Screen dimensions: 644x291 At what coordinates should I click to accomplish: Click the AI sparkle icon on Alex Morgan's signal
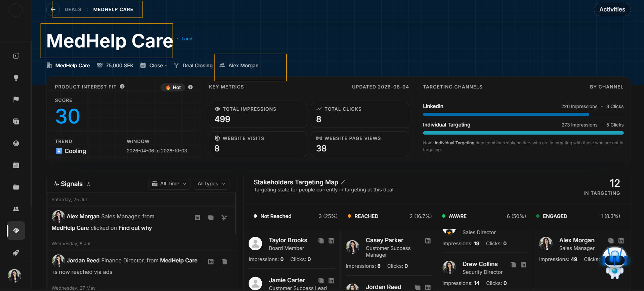point(224,218)
